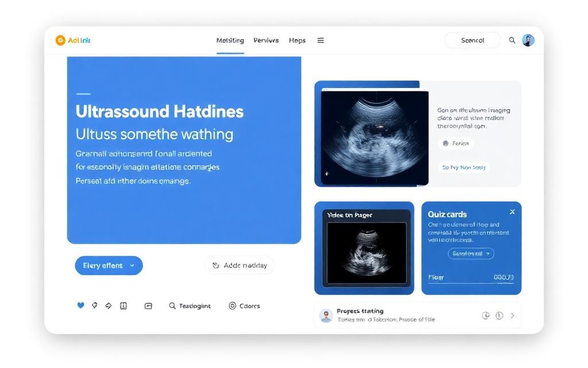Viewport: 588px width, 368px height.
Task: Click the refresh icon in Addc matiday button
Action: 216,266
